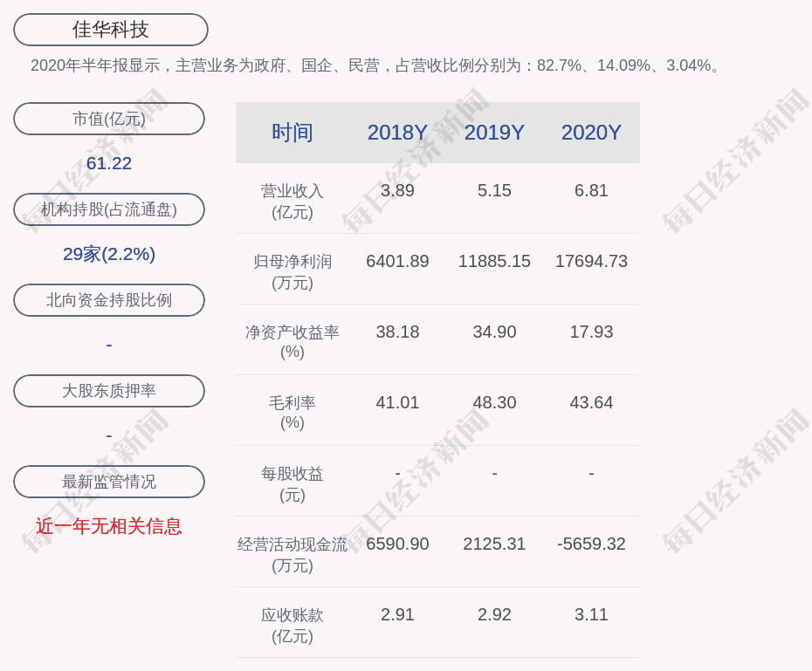
Task: Select receivables value 2.91
Action: pyautogui.click(x=397, y=614)
